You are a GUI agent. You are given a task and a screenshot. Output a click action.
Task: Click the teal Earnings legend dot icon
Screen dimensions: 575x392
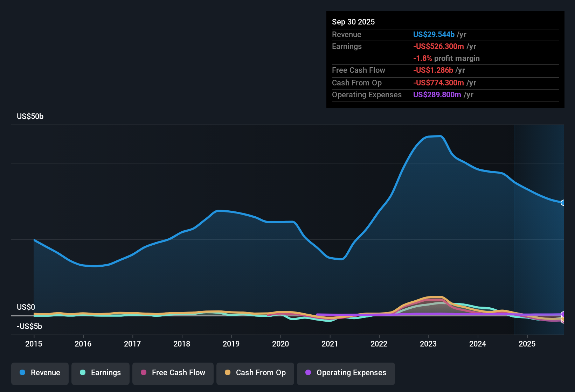tap(83, 373)
